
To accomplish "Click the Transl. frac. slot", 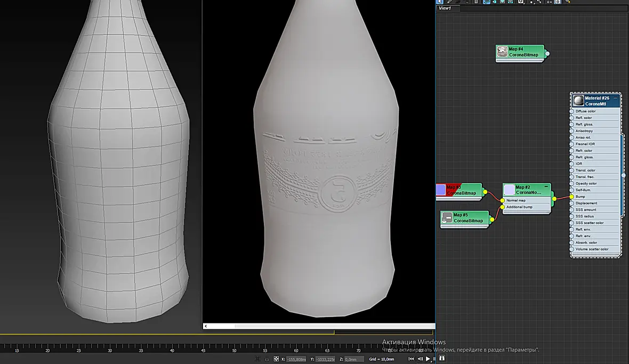I will click(595, 177).
